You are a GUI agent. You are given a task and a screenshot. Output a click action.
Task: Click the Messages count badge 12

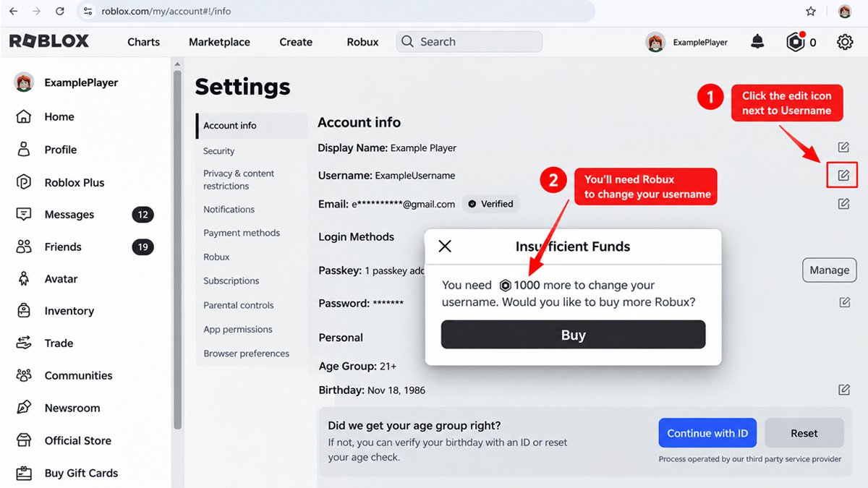[142, 215]
